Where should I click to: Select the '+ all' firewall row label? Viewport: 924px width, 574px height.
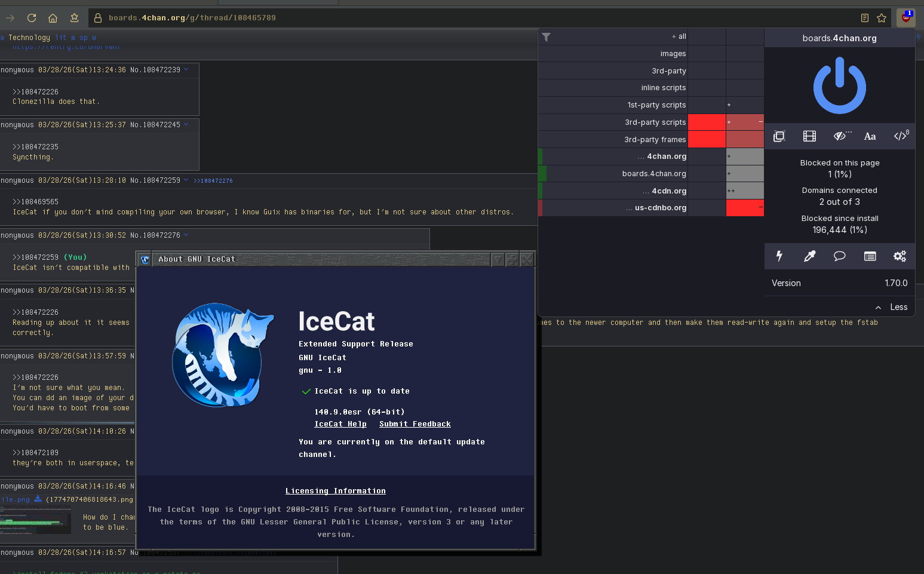pos(679,36)
